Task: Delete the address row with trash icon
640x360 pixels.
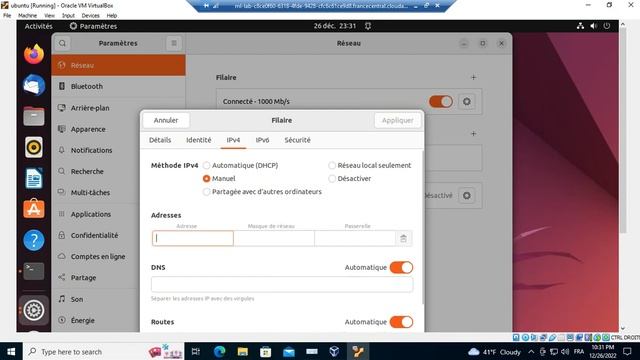Action: pos(403,238)
